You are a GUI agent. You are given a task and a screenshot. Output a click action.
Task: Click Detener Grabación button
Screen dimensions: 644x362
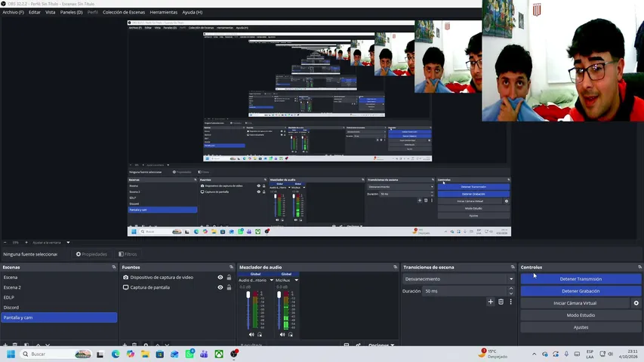tap(581, 291)
